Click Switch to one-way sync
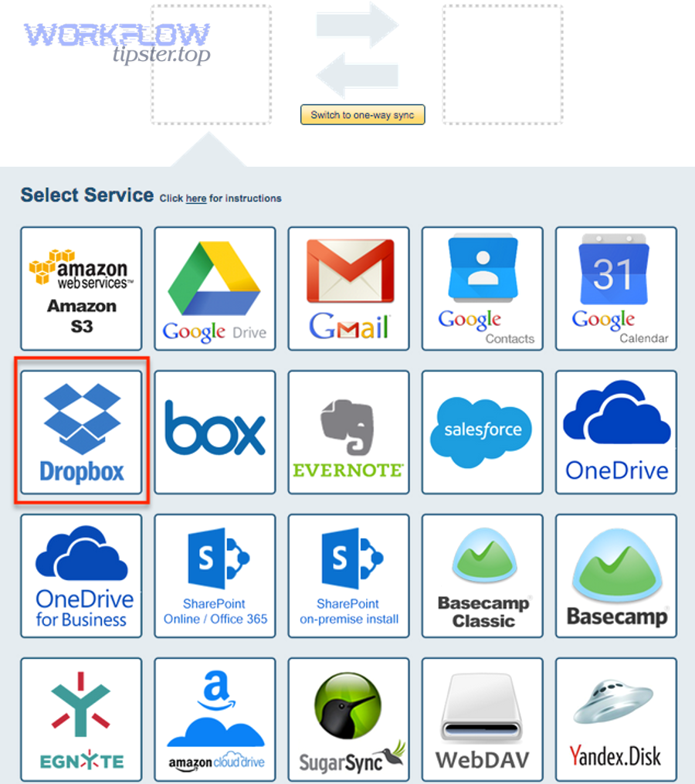The width and height of the screenshot is (695, 784). point(362,114)
